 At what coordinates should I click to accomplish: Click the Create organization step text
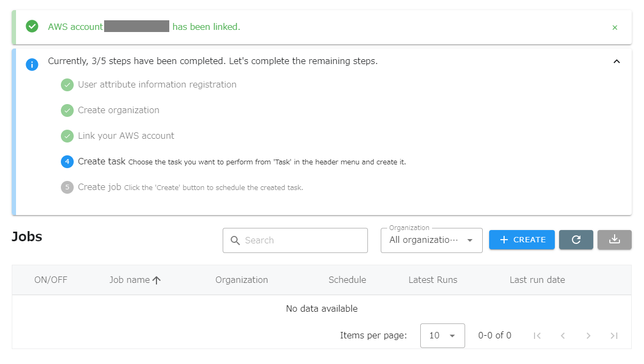[119, 110]
